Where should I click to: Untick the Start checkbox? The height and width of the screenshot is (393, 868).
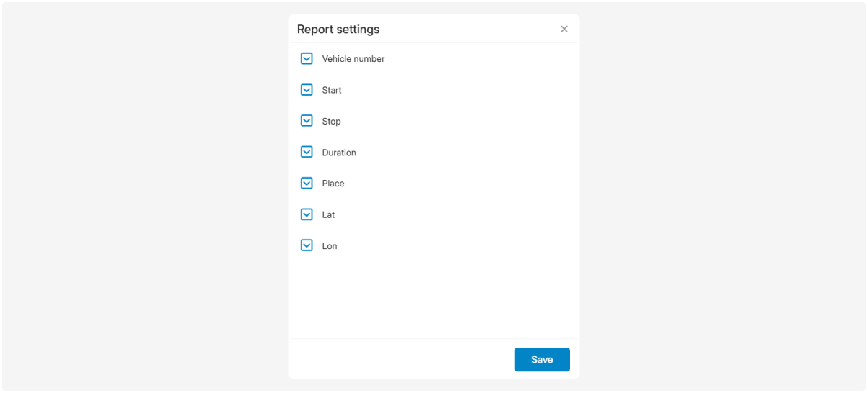(307, 90)
